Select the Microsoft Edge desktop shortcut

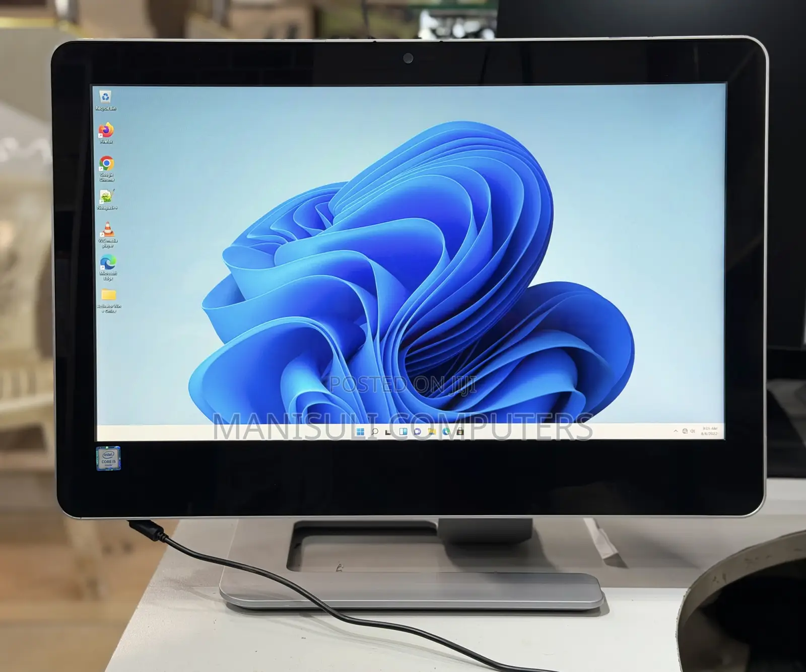pos(108,268)
